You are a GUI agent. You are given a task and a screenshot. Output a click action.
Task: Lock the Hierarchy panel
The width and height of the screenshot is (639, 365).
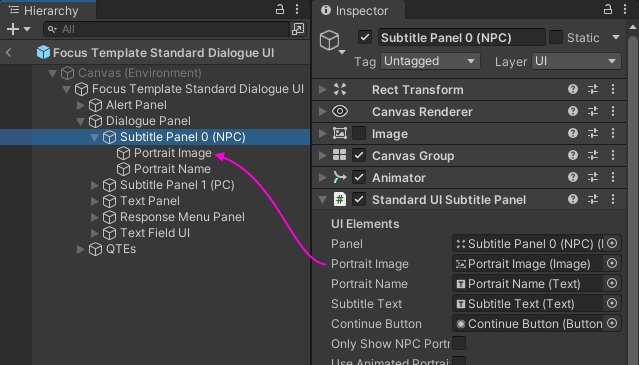coord(280,9)
